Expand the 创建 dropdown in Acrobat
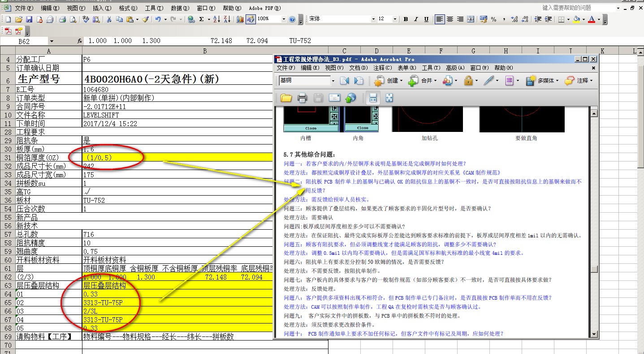Viewport: 644px width, 354px height. coord(402,81)
